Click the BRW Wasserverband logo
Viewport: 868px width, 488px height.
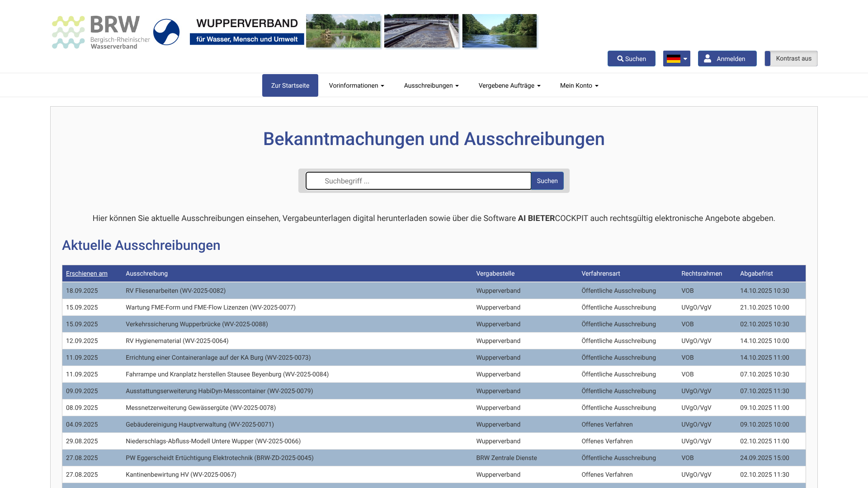click(100, 32)
